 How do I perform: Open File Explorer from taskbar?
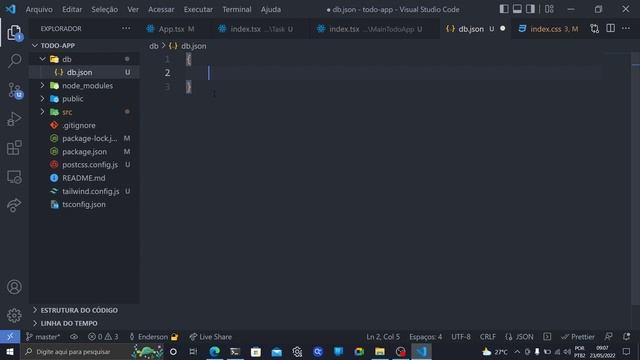pyautogui.click(x=380, y=351)
